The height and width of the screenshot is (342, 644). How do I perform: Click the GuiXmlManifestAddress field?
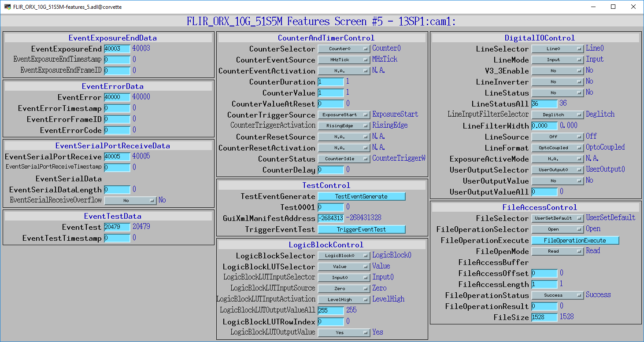tap(331, 218)
